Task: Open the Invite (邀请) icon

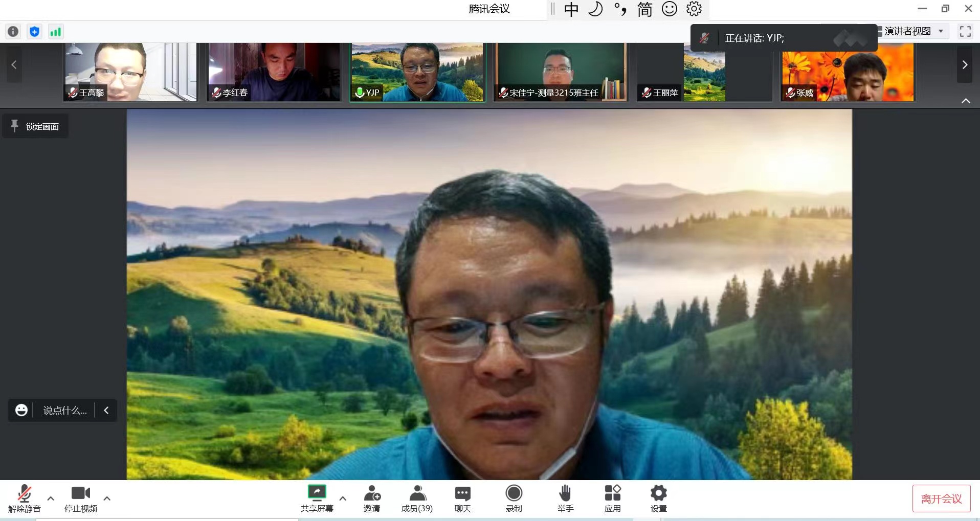Action: click(372, 498)
